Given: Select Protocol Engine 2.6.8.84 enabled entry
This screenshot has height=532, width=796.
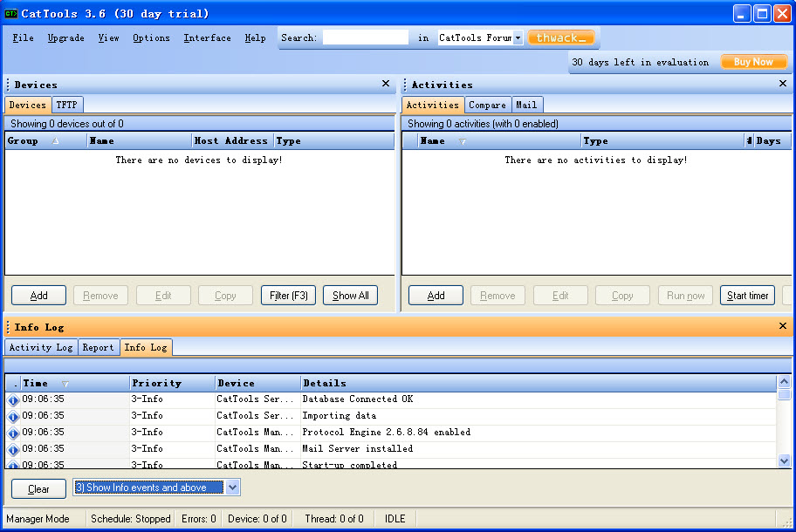Looking at the screenshot, I should coord(387,432).
